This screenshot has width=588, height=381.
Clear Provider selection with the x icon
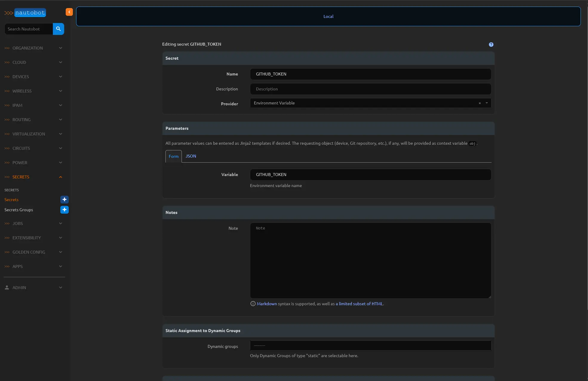480,103
